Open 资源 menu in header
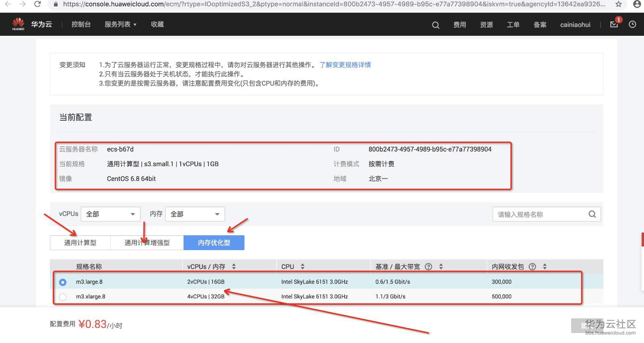This screenshot has width=644, height=343. pyautogui.click(x=487, y=25)
